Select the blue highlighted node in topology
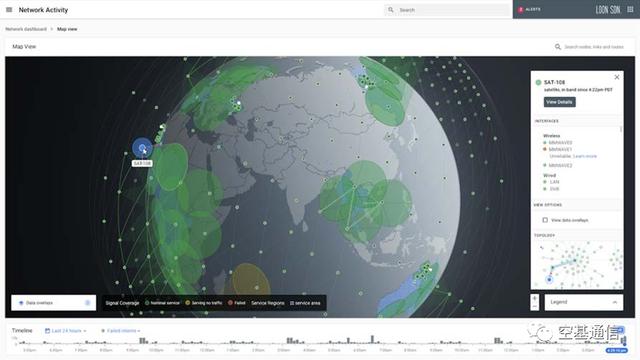The height and width of the screenshot is (360, 640). [549, 280]
